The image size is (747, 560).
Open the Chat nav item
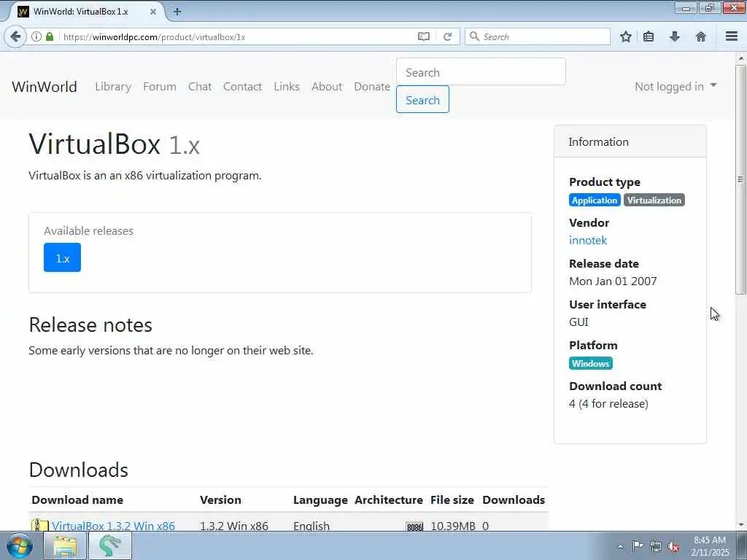pyautogui.click(x=200, y=87)
